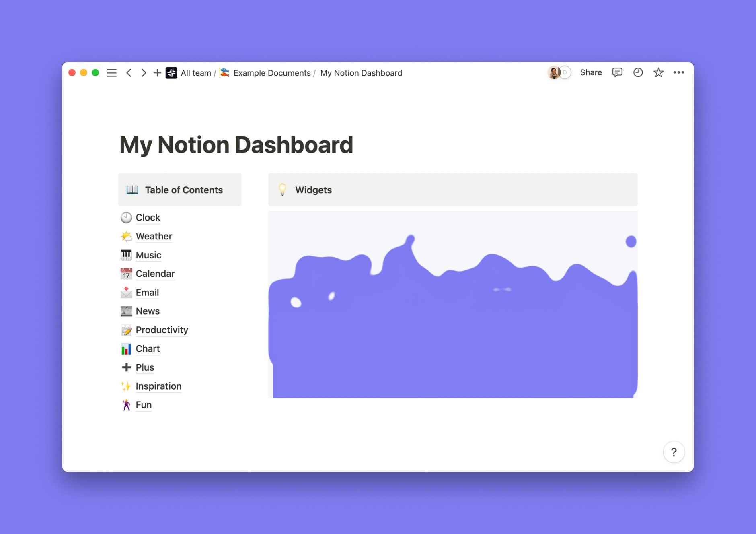Screen dimensions: 756x534
Task: Favorite this page with star icon
Action: pos(658,72)
